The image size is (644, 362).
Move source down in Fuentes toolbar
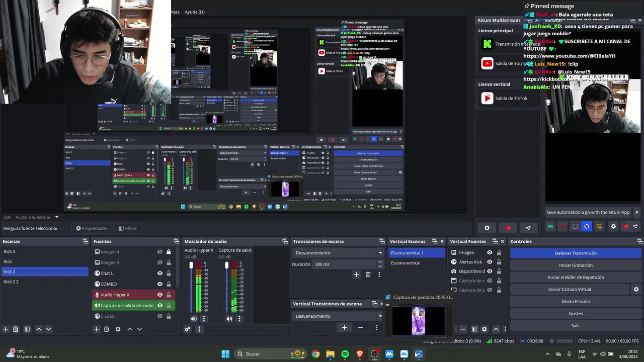click(139, 329)
